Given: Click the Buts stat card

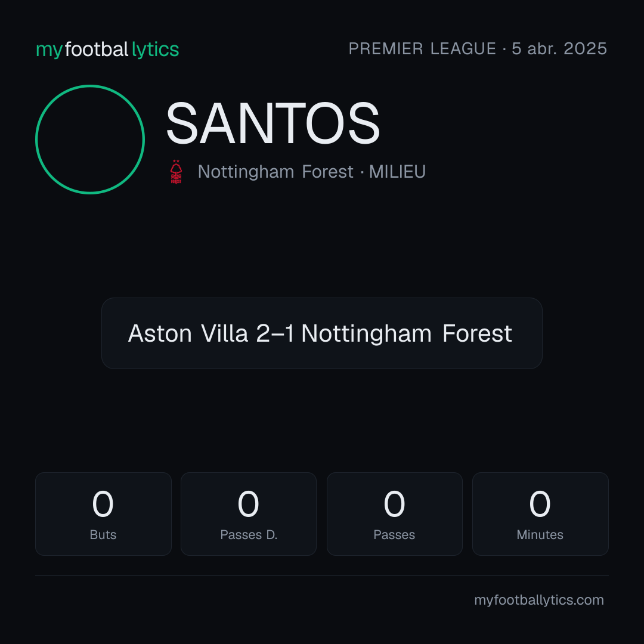Looking at the screenshot, I should click(103, 514).
